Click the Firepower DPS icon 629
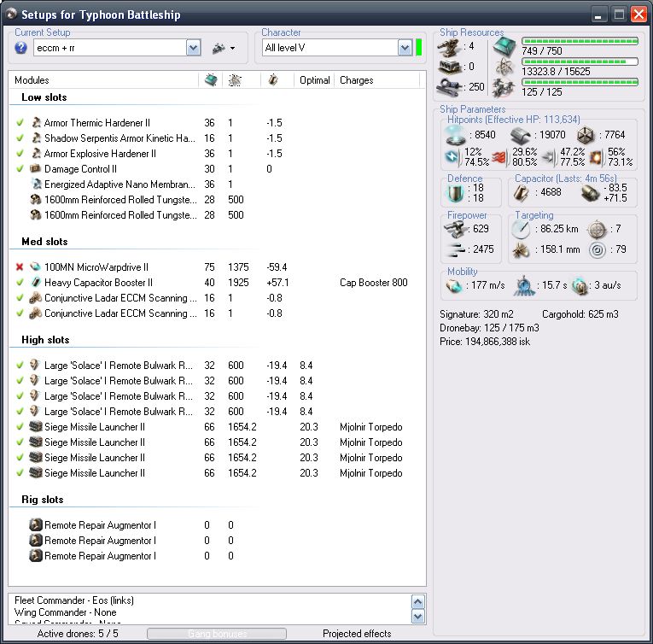Image resolution: width=653 pixels, height=644 pixels. pyautogui.click(x=455, y=229)
